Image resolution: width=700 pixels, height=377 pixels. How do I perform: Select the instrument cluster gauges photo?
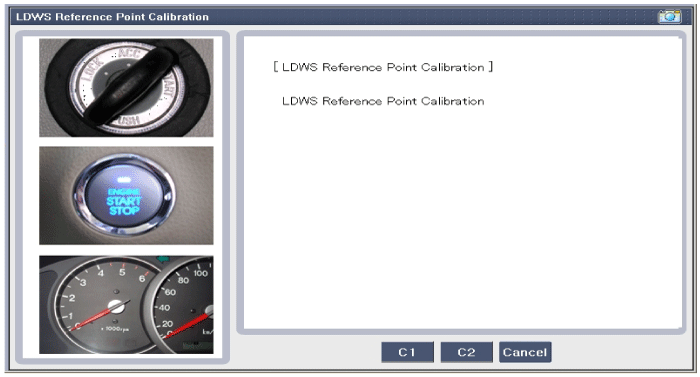click(x=126, y=305)
